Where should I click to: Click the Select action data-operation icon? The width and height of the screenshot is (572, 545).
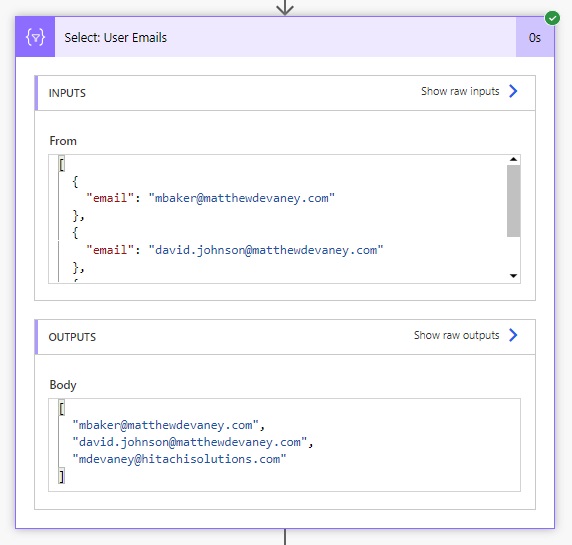(x=35, y=37)
